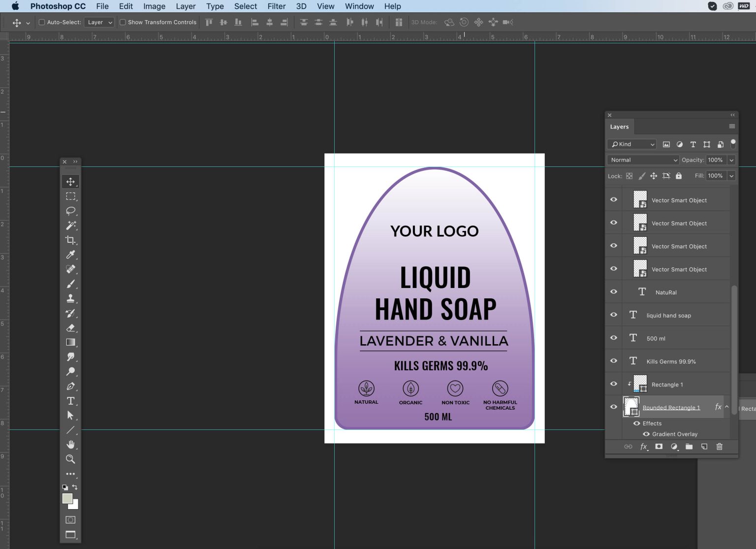Enable the Auto-Select checkbox
Screen dimensions: 756x549
(x=41, y=22)
